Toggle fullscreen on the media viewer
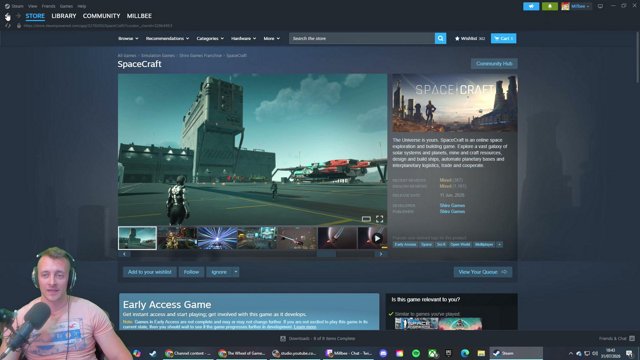Screen dimensions: 640x360 point(379,219)
